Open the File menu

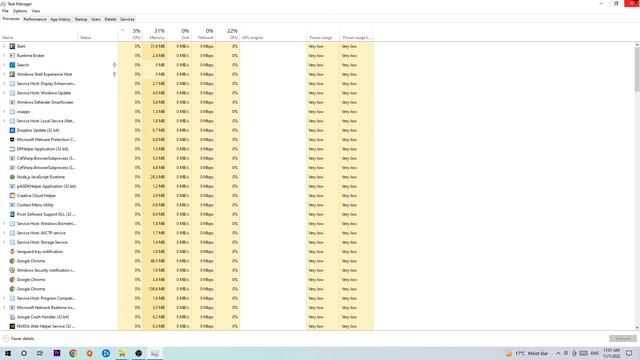(x=5, y=11)
